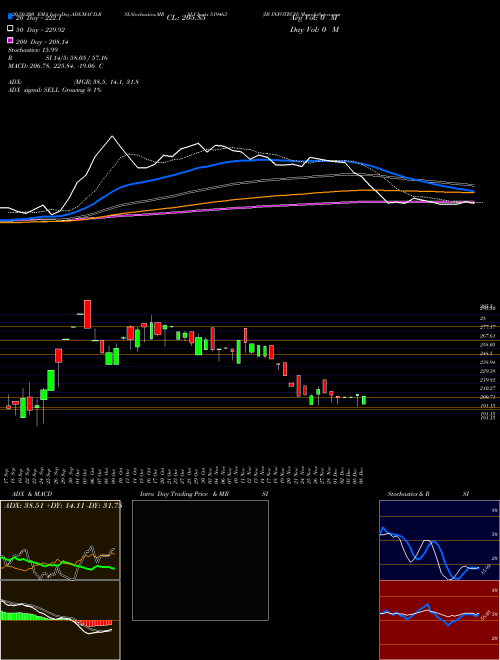
Task: Click the 277.17 price axis label
Action: click(x=488, y=327)
